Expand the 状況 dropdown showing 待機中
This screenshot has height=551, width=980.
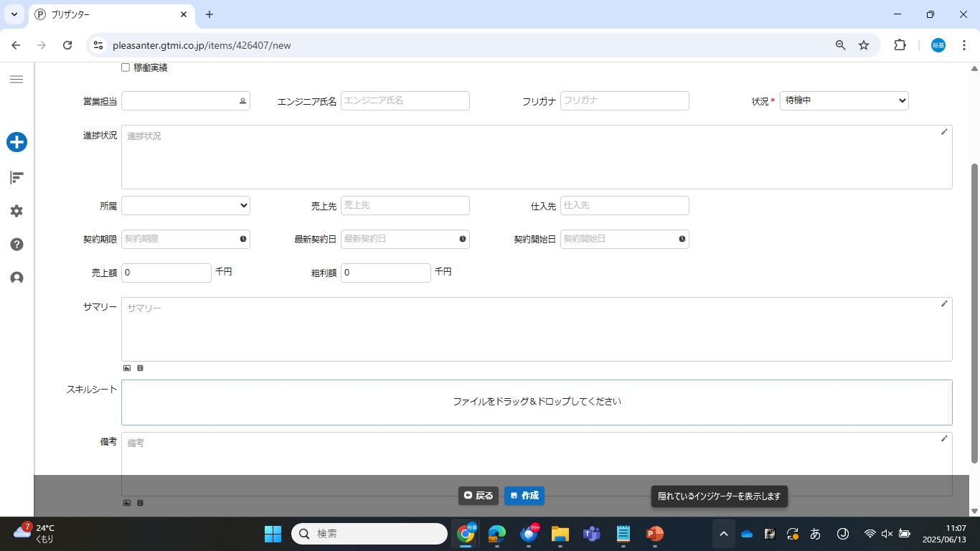click(x=844, y=101)
